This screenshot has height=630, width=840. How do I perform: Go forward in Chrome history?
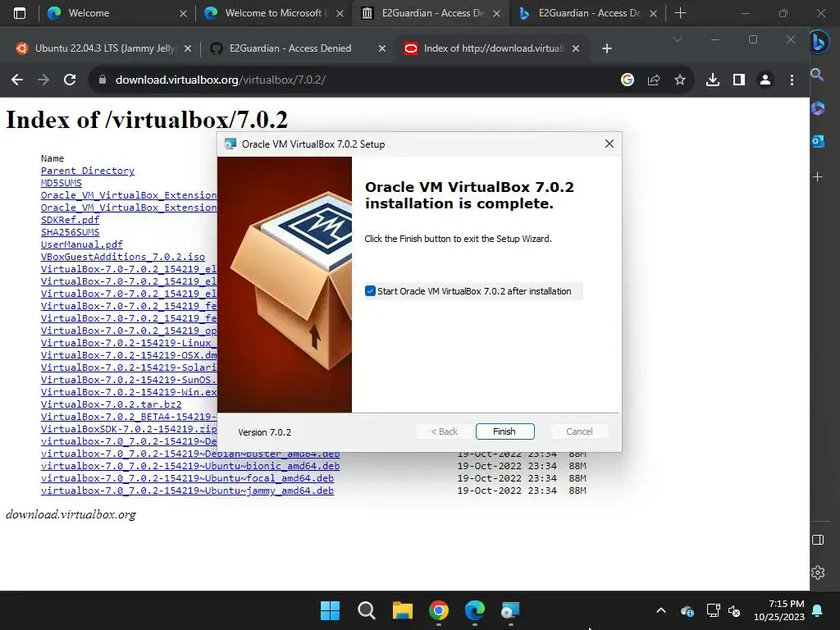click(x=43, y=80)
